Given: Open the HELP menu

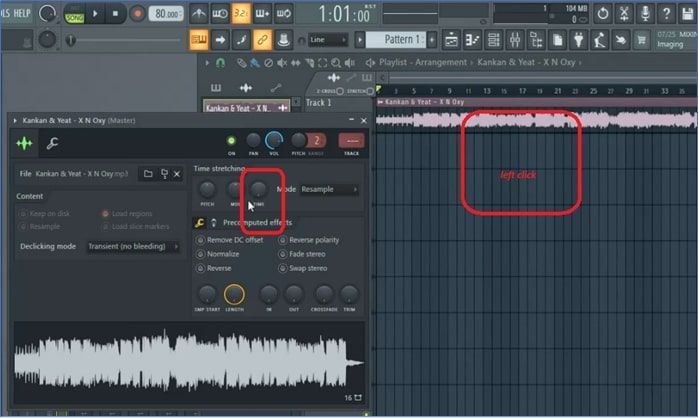Looking at the screenshot, I should [22, 13].
